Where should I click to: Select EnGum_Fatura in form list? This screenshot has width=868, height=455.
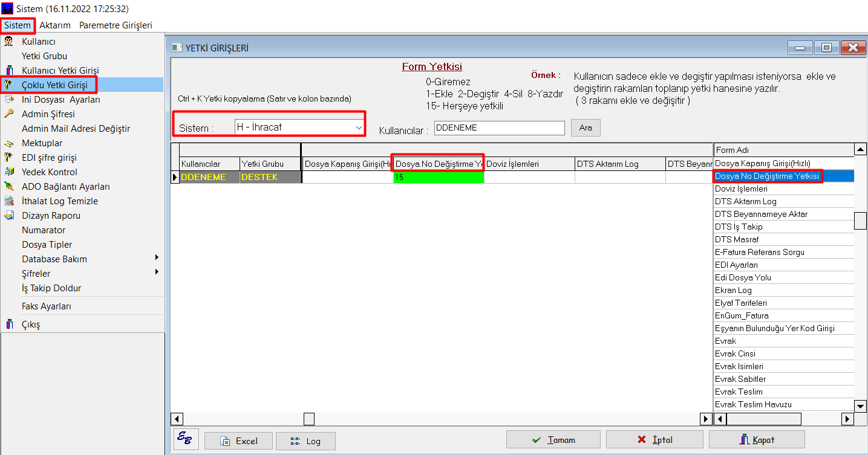tap(784, 315)
